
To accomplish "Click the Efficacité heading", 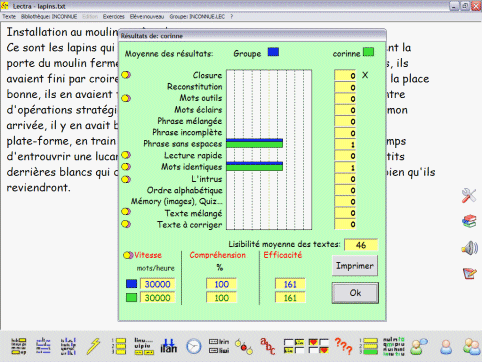I will [283, 255].
